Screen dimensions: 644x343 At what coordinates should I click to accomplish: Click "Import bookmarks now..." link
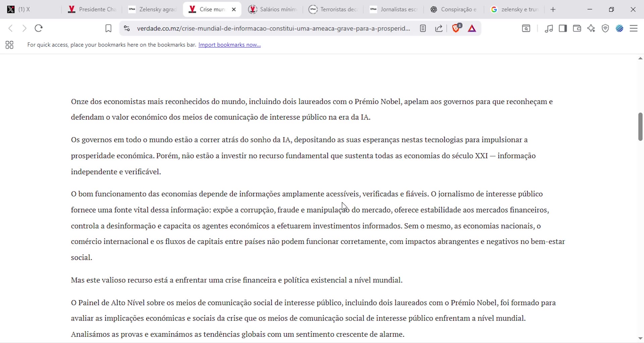[x=230, y=45]
